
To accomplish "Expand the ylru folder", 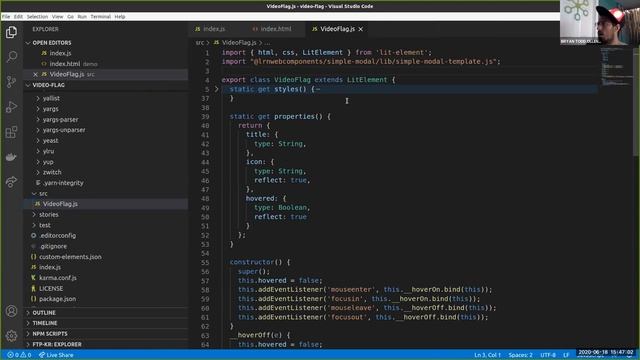I will [49, 151].
